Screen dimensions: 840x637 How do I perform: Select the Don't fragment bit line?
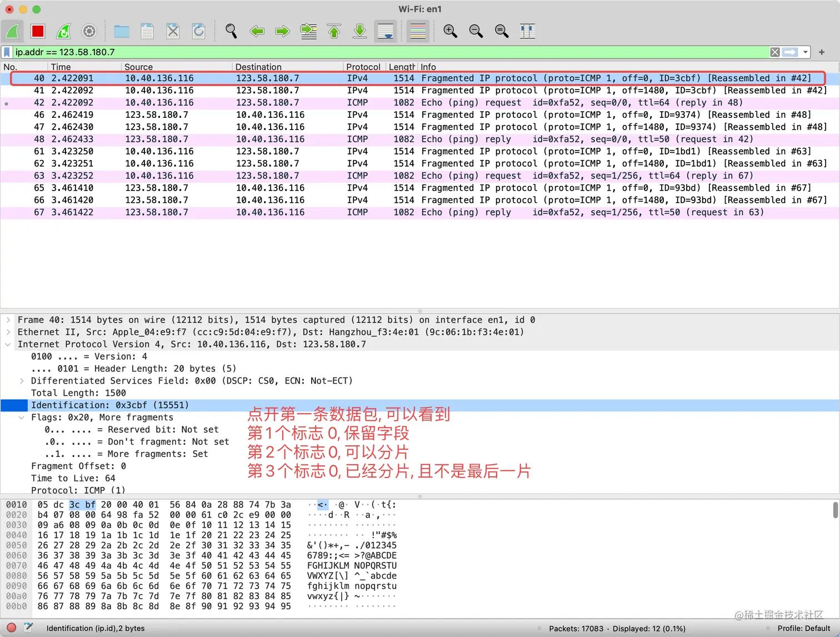137,442
